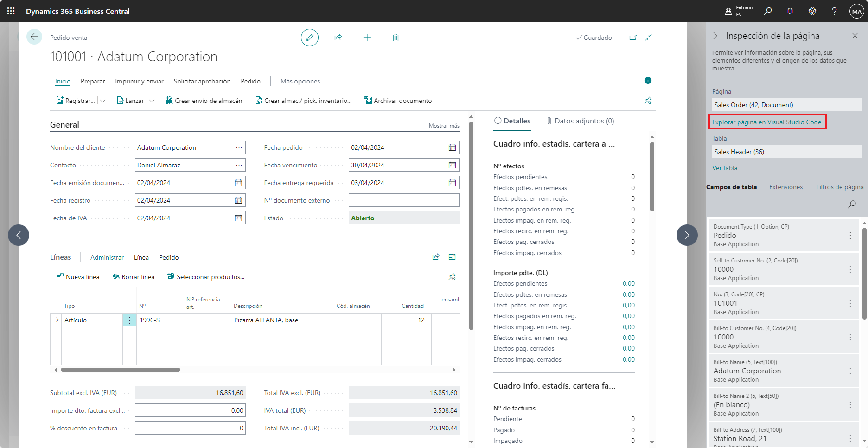Click the Cantidad cell showing 12
The image size is (868, 448).
pos(406,320)
